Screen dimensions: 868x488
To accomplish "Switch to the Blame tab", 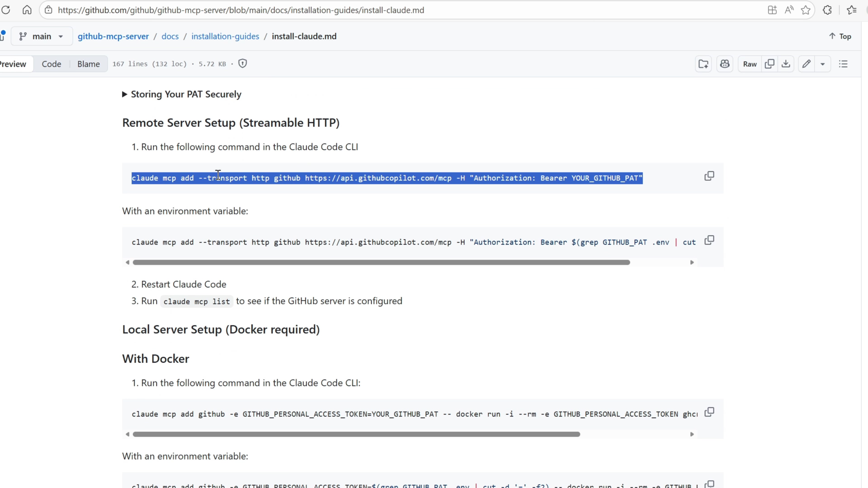I will tap(88, 64).
